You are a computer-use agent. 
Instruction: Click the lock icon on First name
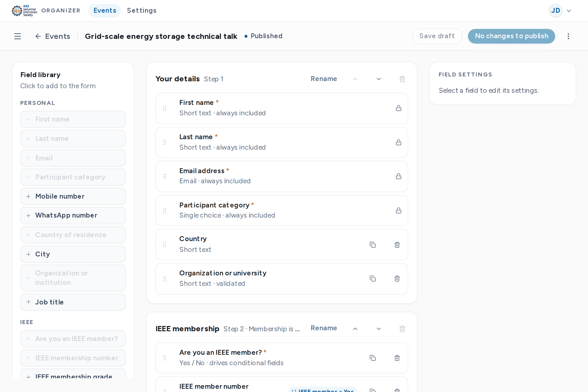pyautogui.click(x=399, y=108)
